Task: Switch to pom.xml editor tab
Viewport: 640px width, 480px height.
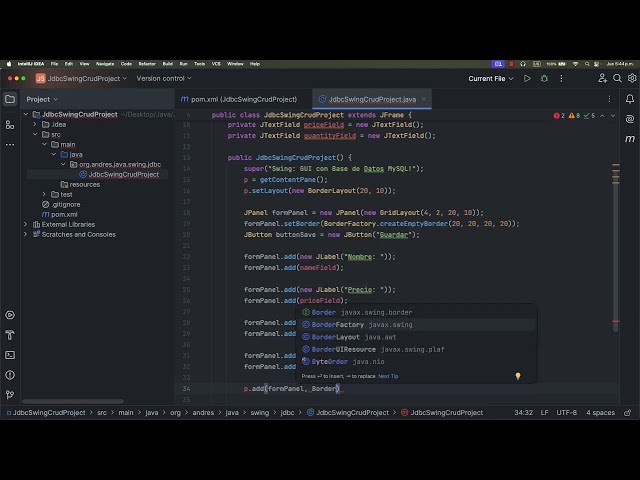Action: pos(239,99)
